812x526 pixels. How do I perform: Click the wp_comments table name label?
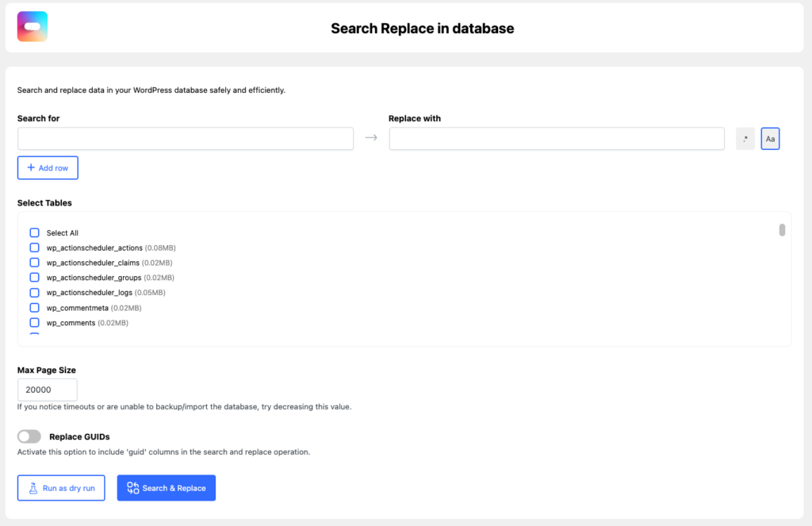pos(71,323)
